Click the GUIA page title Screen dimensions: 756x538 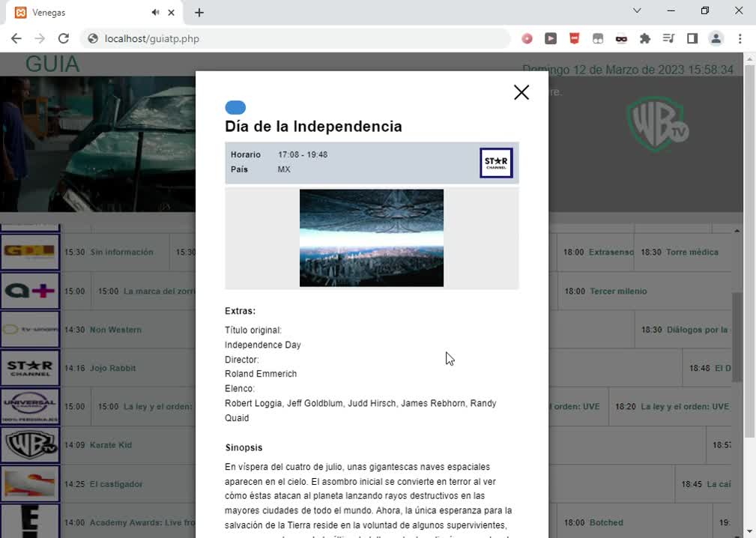(52, 64)
